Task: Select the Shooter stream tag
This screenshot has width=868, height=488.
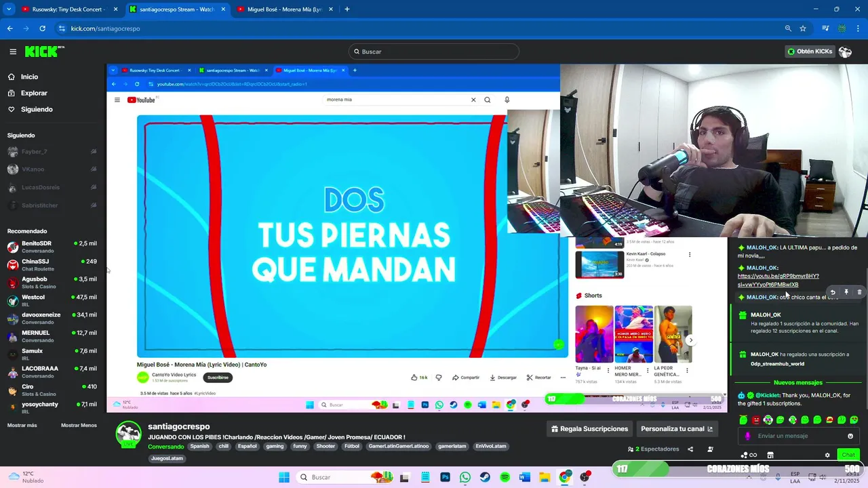Action: click(x=325, y=447)
